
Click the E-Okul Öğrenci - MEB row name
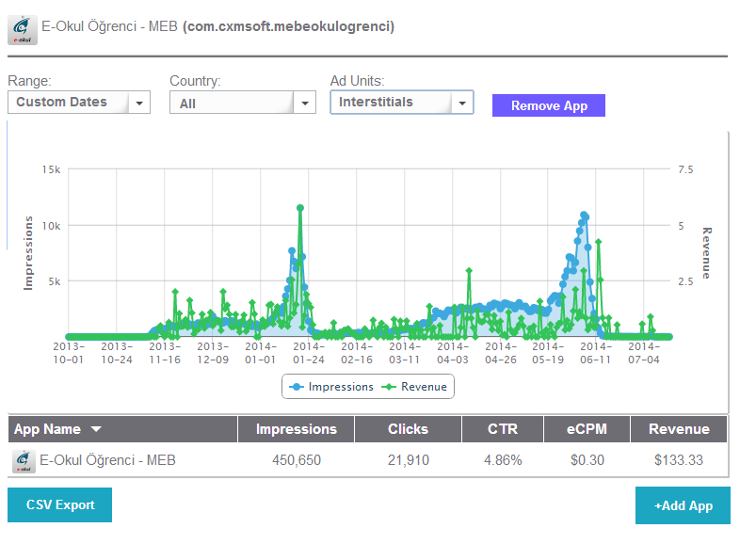(x=106, y=461)
